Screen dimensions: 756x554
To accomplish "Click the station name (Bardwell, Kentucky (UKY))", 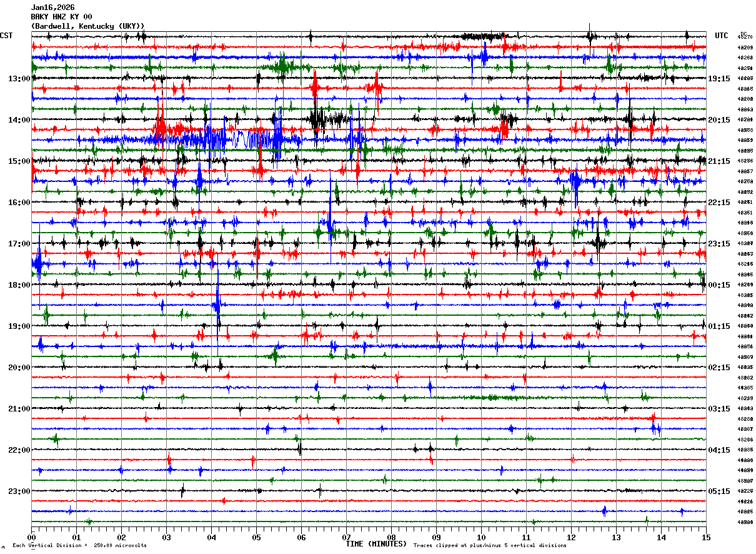I will [87, 26].
